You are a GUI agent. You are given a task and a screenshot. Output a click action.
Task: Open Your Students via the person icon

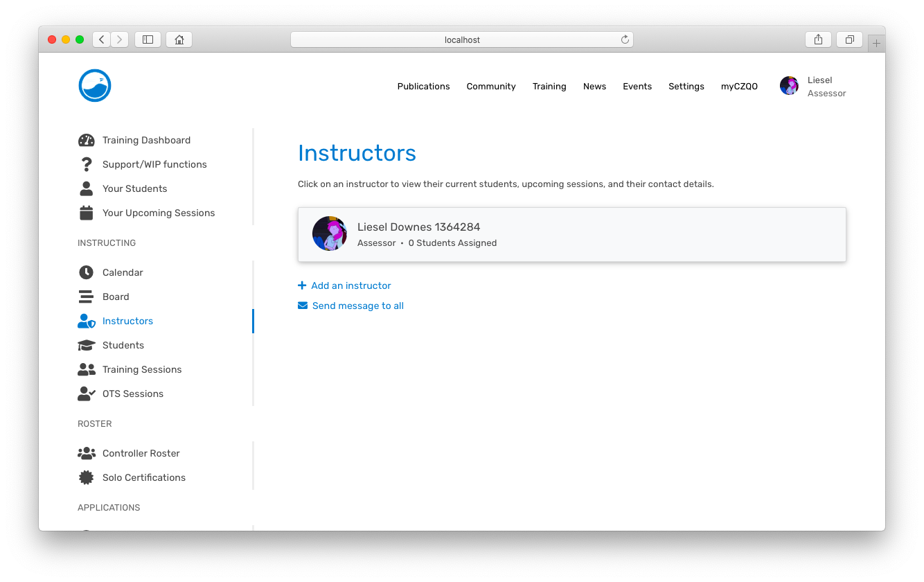tap(87, 188)
